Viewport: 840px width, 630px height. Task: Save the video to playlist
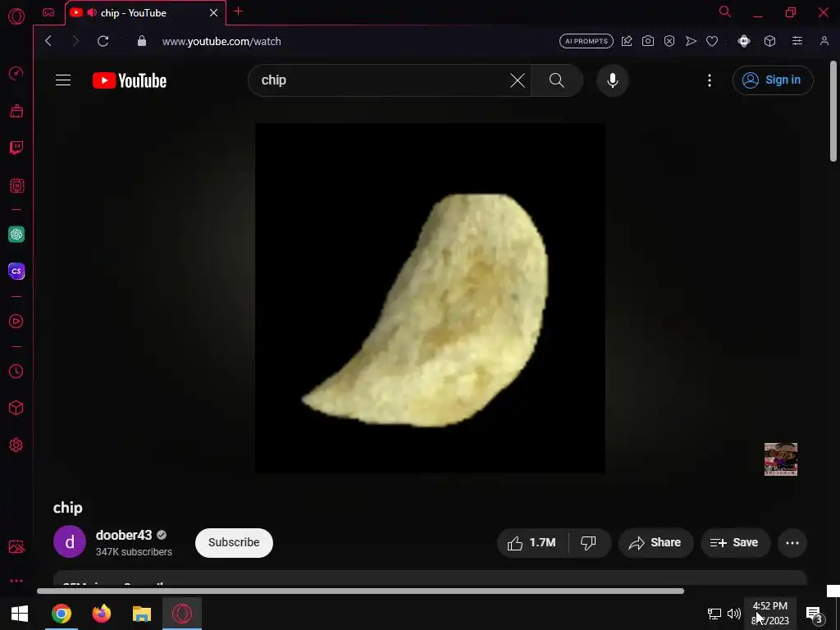pyautogui.click(x=734, y=543)
